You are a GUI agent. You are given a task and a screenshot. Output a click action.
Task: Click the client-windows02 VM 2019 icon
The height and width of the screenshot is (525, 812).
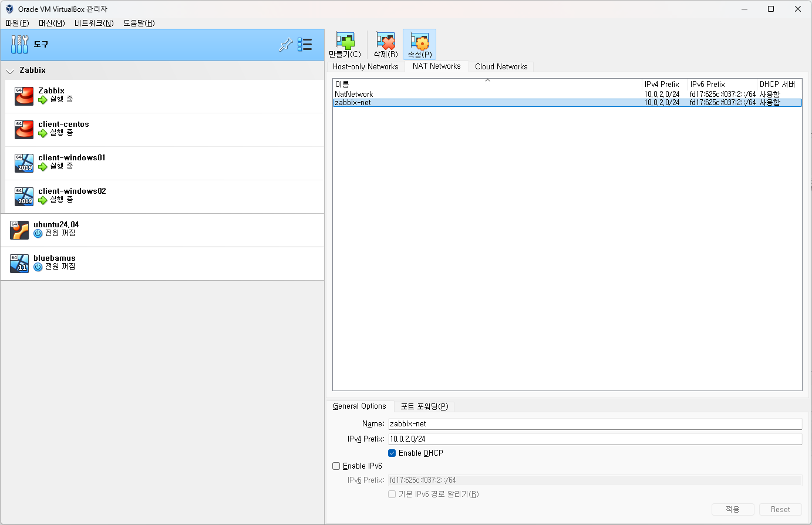tap(24, 196)
